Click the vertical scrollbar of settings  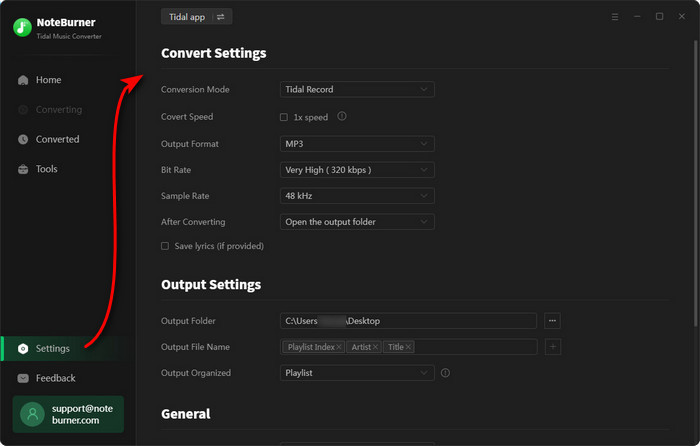[x=695, y=183]
